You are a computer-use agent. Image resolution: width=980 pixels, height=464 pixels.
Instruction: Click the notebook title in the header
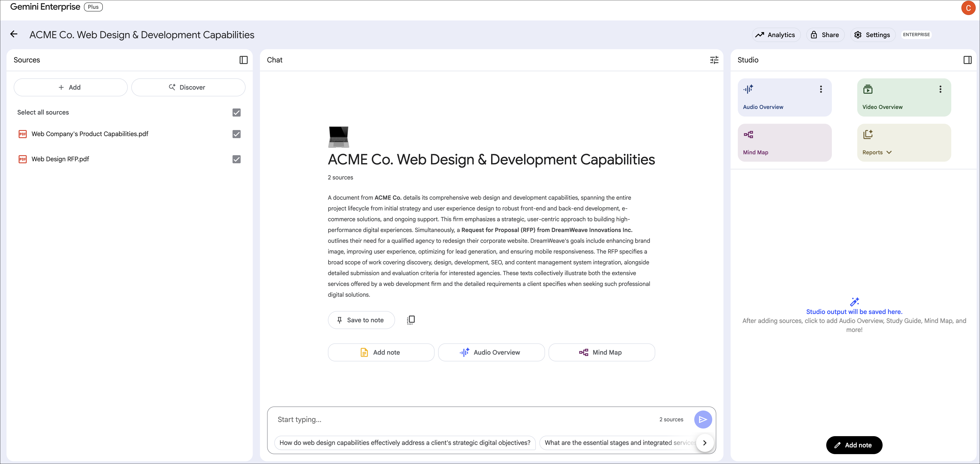coord(142,35)
